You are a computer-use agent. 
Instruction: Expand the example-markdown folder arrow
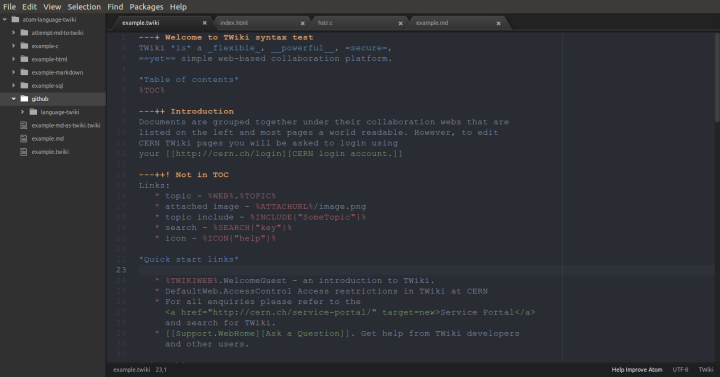(13, 72)
